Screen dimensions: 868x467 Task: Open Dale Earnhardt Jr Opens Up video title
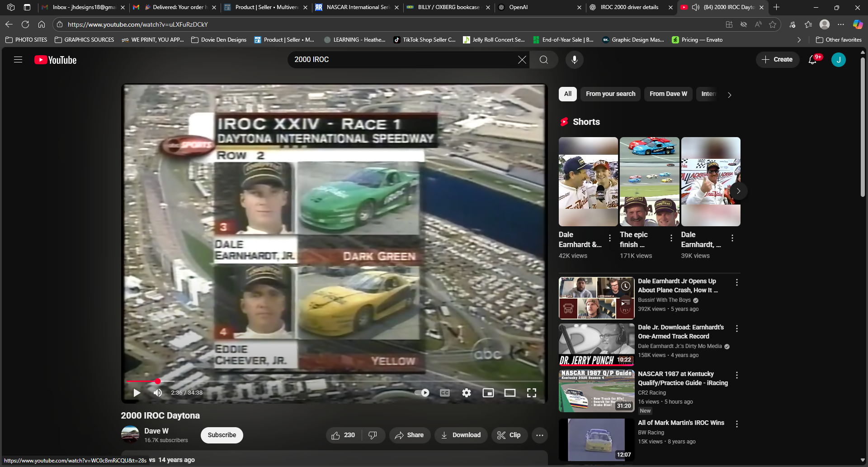pos(677,286)
